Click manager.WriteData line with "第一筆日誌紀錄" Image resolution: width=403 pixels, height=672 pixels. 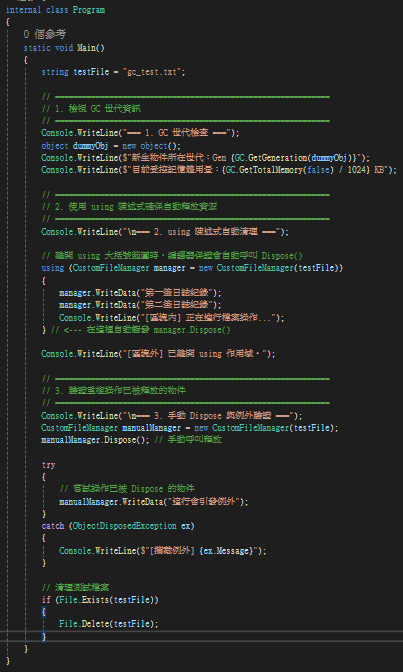pos(140,293)
